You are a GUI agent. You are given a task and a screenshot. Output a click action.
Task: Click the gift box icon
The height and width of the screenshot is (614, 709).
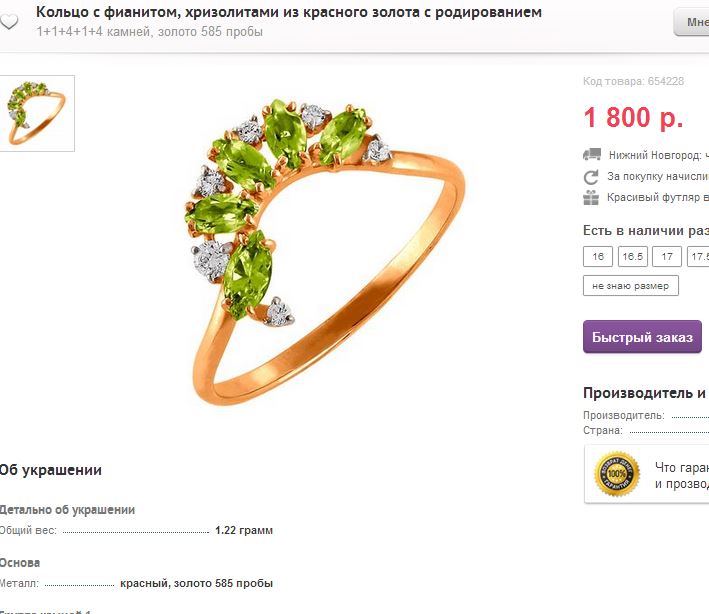click(x=591, y=198)
